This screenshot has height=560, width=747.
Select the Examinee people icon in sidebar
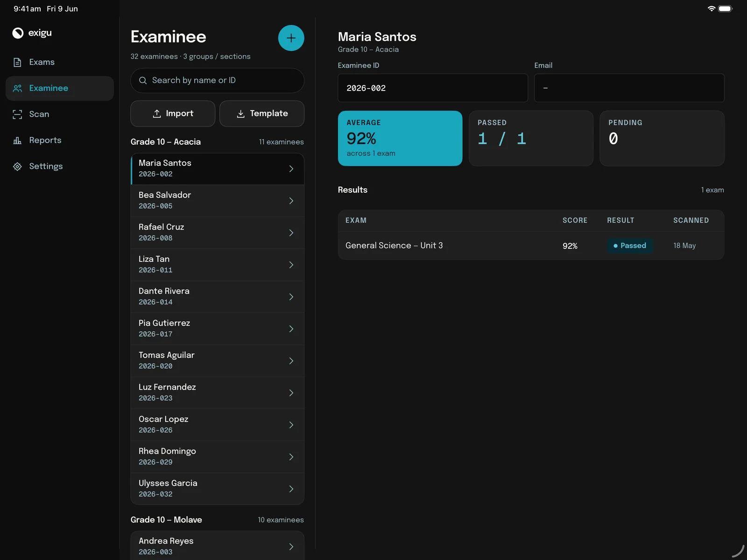pyautogui.click(x=17, y=88)
